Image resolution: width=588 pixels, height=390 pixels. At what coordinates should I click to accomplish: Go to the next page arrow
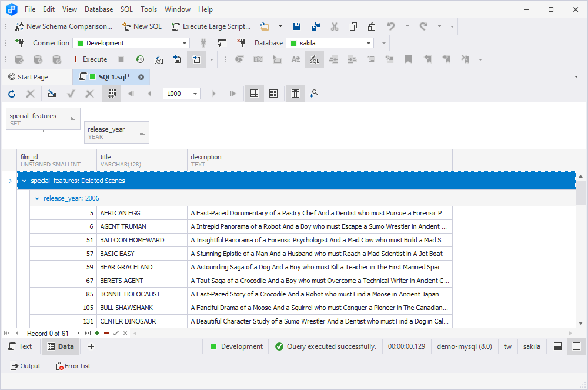tap(214, 94)
